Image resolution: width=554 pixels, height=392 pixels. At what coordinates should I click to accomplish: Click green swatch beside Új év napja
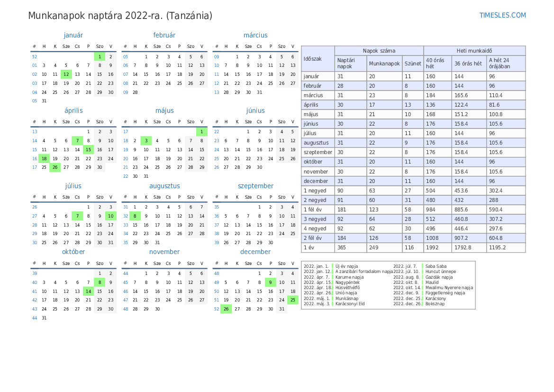[333, 266]
